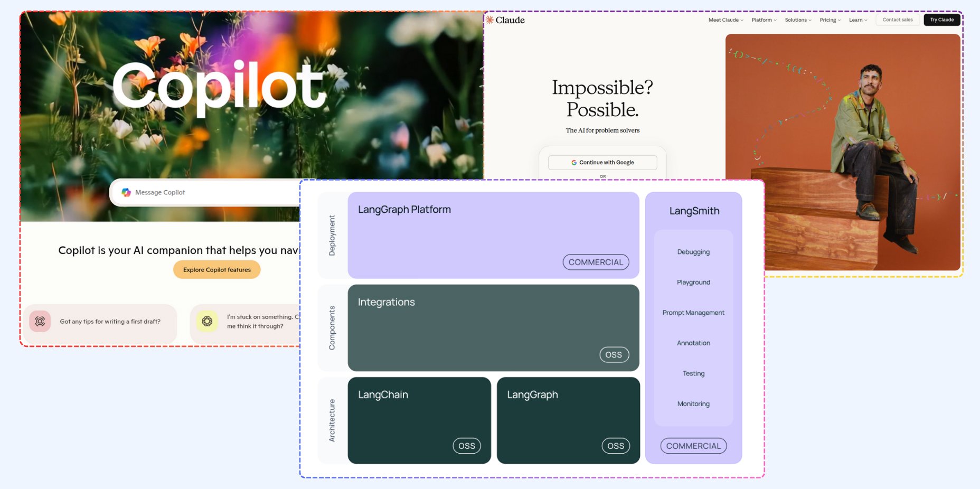Select 'Got any tips for writing' suggestion
The image size is (980, 489).
(x=110, y=322)
